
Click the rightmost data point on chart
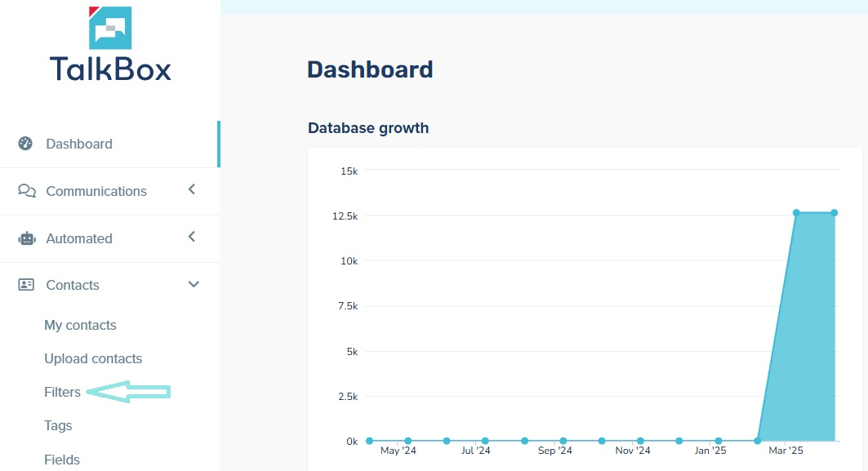click(x=835, y=213)
